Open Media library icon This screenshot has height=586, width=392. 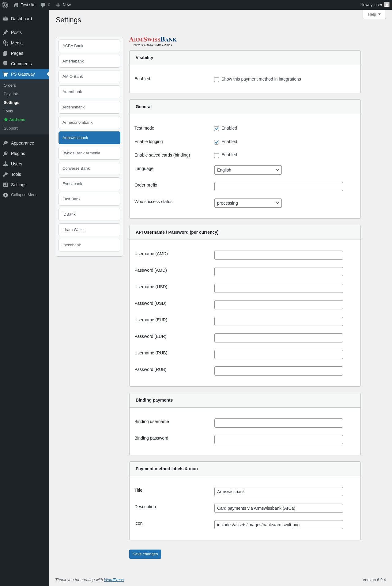(6, 43)
